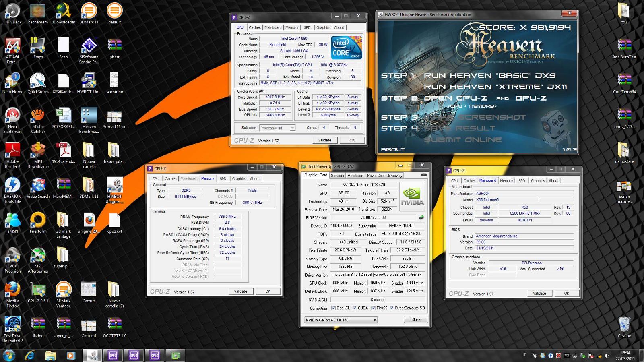644x362 pixels.
Task: Toggle the OpenCL checkbox in GPU-Z
Action: point(333,308)
